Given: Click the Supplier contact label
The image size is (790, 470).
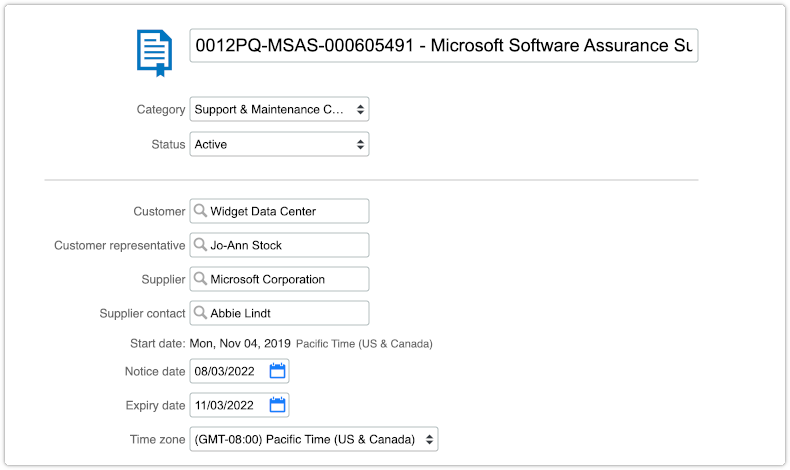Looking at the screenshot, I should [142, 313].
